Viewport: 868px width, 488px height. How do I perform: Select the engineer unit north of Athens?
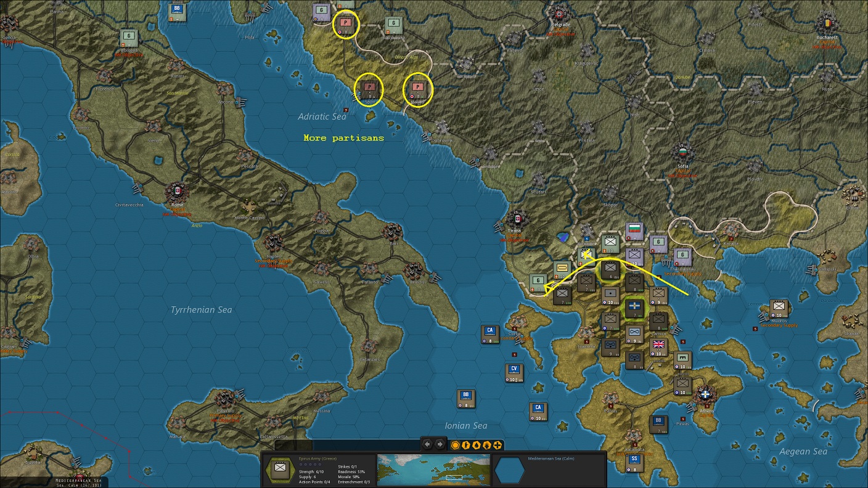(x=682, y=360)
